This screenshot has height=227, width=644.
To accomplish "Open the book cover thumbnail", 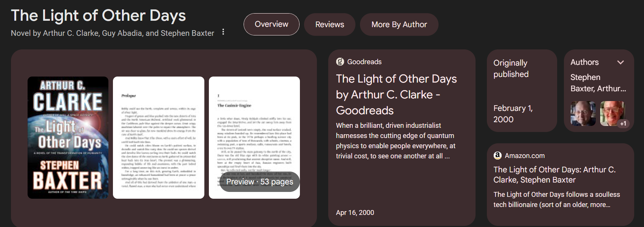I will coord(68,138).
